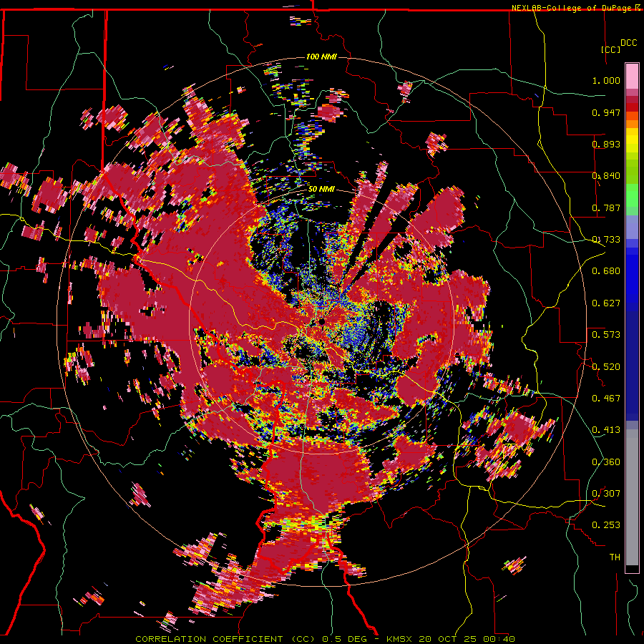This screenshot has width=644, height=644.
Task: Select the 0.947 legend value
Action: (x=606, y=112)
